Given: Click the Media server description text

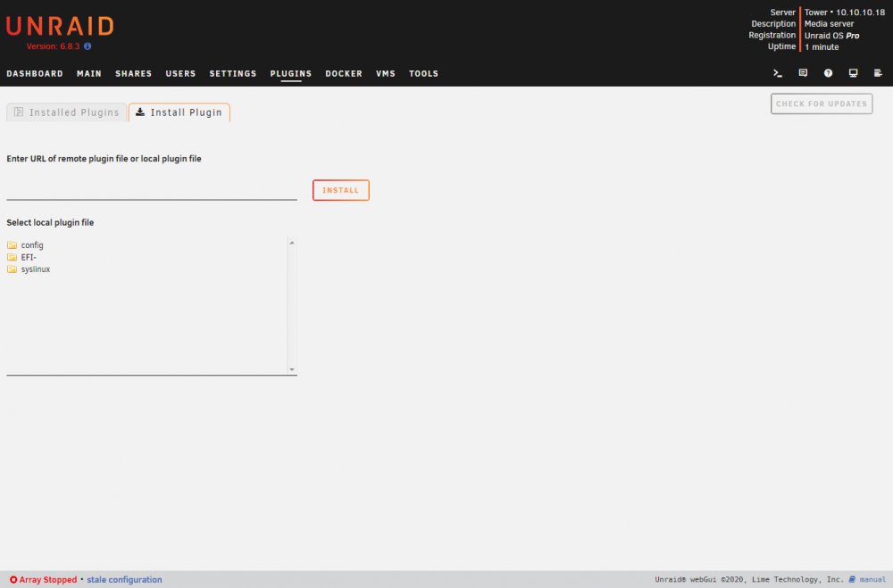Looking at the screenshot, I should [829, 24].
